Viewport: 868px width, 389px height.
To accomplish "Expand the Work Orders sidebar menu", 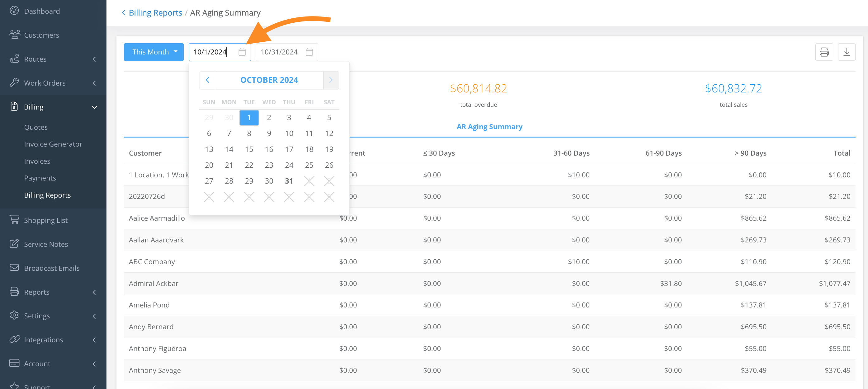I will click(94, 83).
